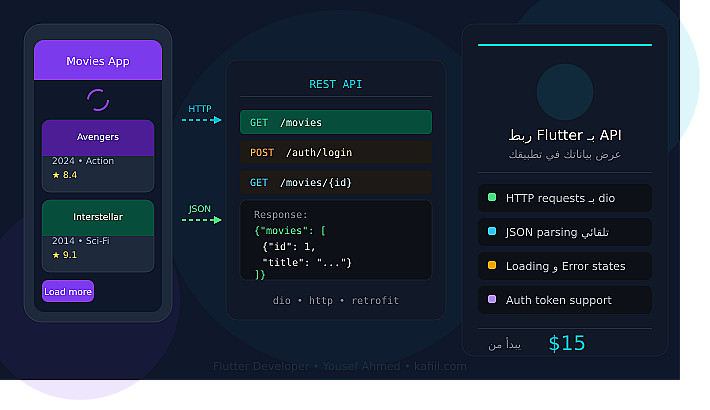Select the GET /movies/{id} endpoint row
This screenshot has width=710, height=410.
tap(335, 182)
